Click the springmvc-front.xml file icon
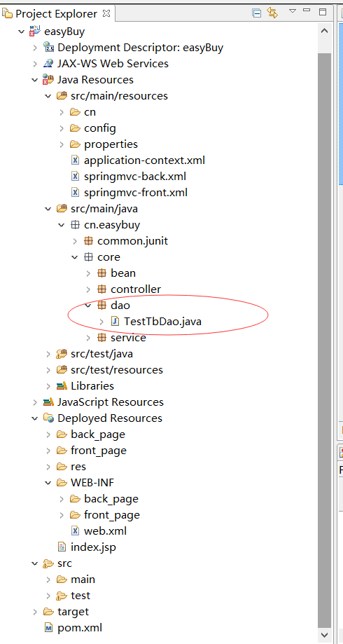343x644 pixels. pos(75,192)
